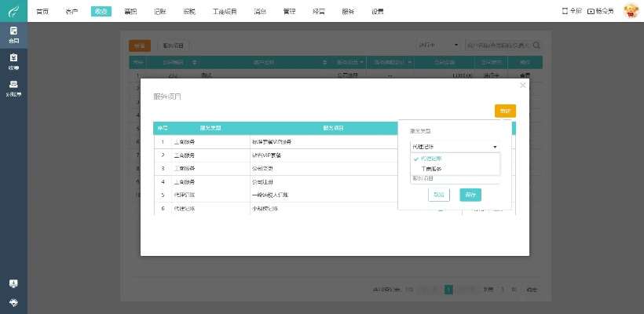The height and width of the screenshot is (314, 644).
Task: Close the 服务项目 dialog with X
Action: 523,85
